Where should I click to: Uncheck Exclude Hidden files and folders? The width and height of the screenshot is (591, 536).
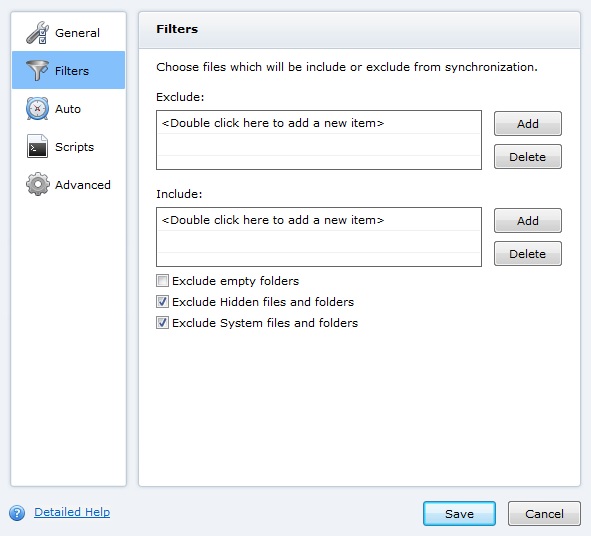coord(162,302)
